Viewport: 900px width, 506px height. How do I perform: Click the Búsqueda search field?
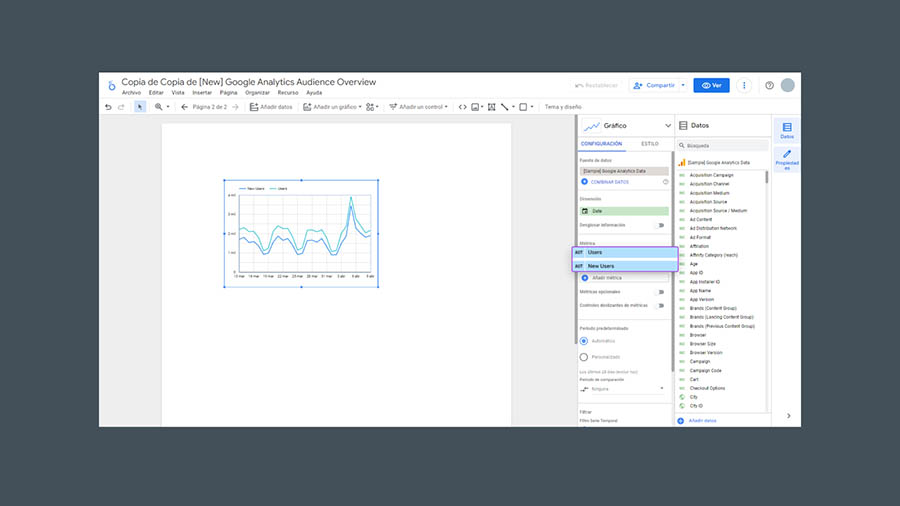click(x=722, y=146)
